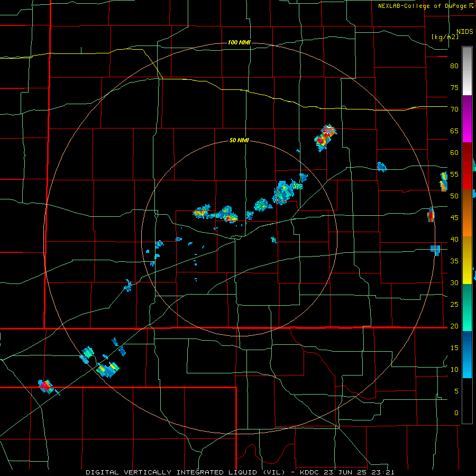Viewport: 476px width, 476px height.
Task: Click the 65 value on color scale
Action: coord(454,131)
